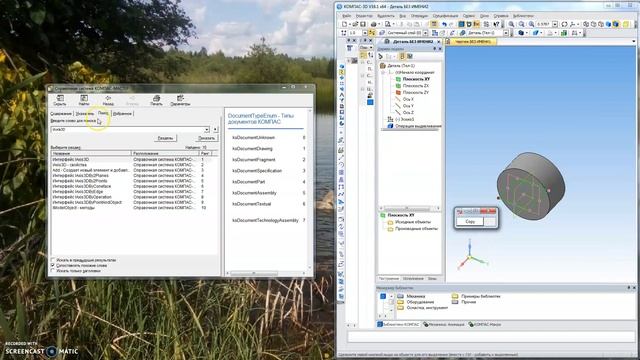Enable search in previous results checkbox
Screen dimensions: 640x360
coord(53,260)
